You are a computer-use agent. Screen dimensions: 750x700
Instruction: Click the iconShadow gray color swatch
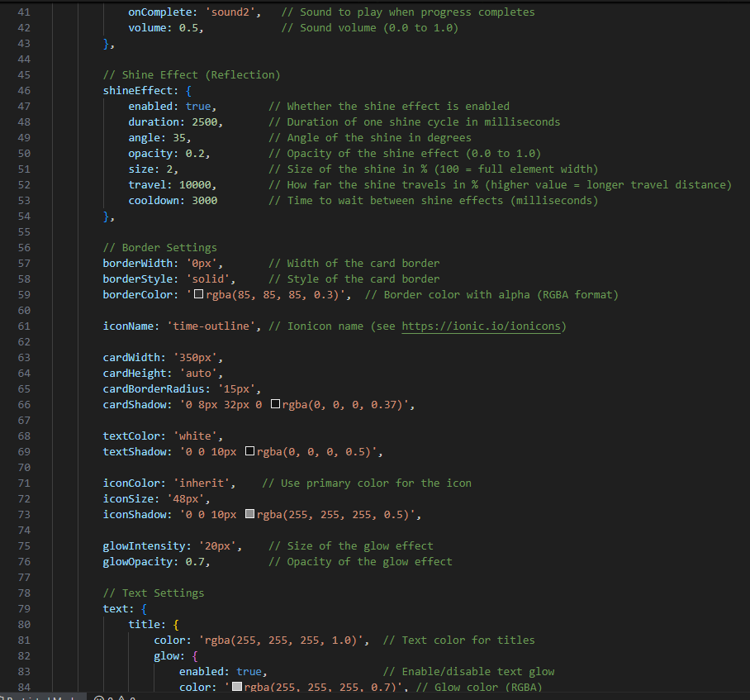coord(250,515)
